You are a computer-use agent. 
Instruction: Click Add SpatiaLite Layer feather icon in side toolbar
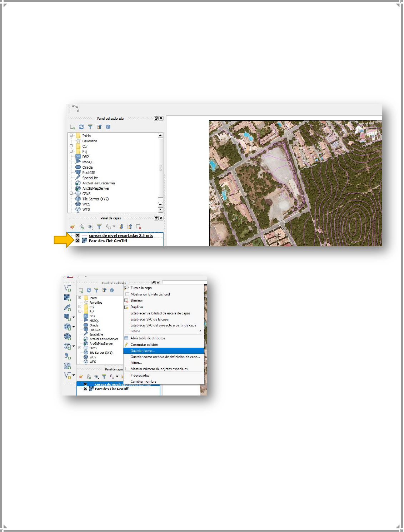(x=67, y=308)
